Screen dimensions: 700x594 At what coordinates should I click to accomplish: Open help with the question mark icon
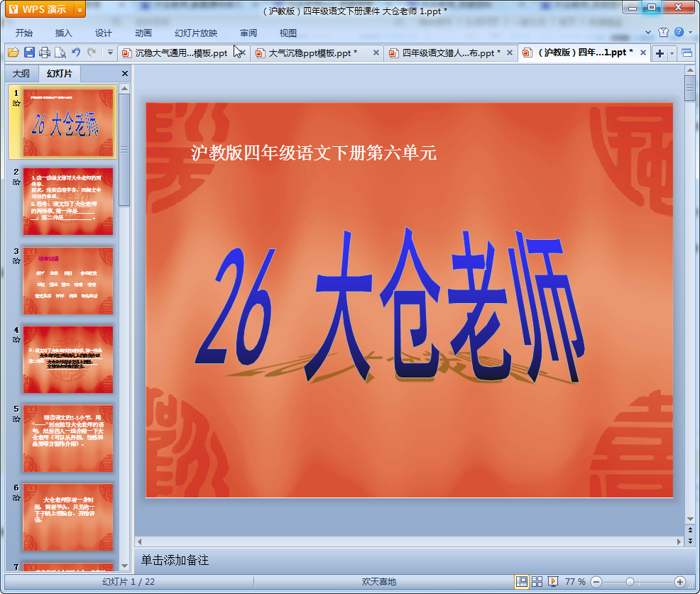click(x=679, y=32)
